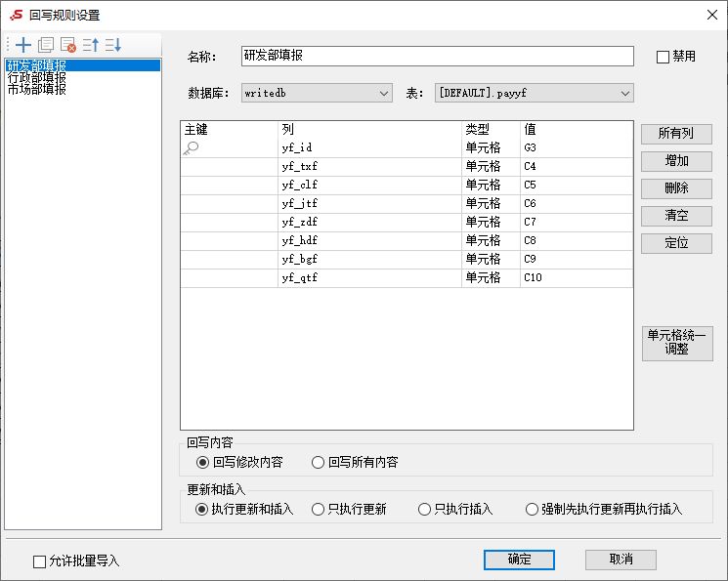
Task: Open the 数据库 writedb dropdown
Action: (x=317, y=93)
